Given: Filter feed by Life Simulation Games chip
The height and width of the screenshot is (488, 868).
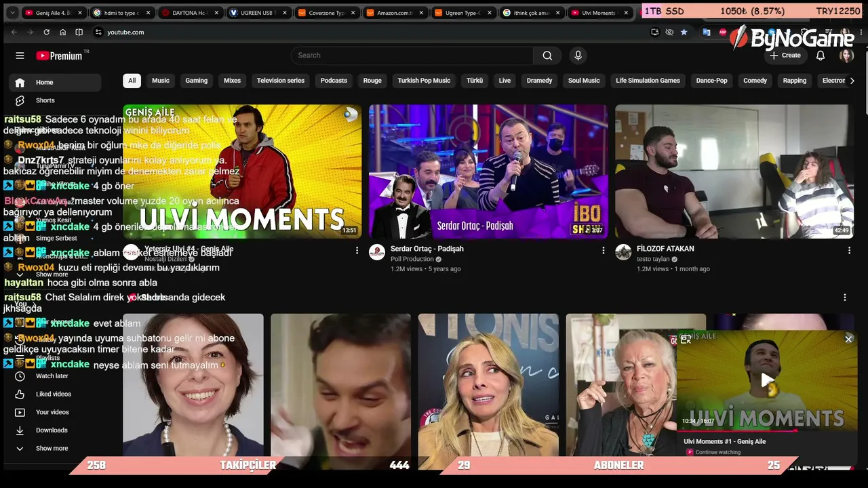Looking at the screenshot, I should [x=648, y=81].
